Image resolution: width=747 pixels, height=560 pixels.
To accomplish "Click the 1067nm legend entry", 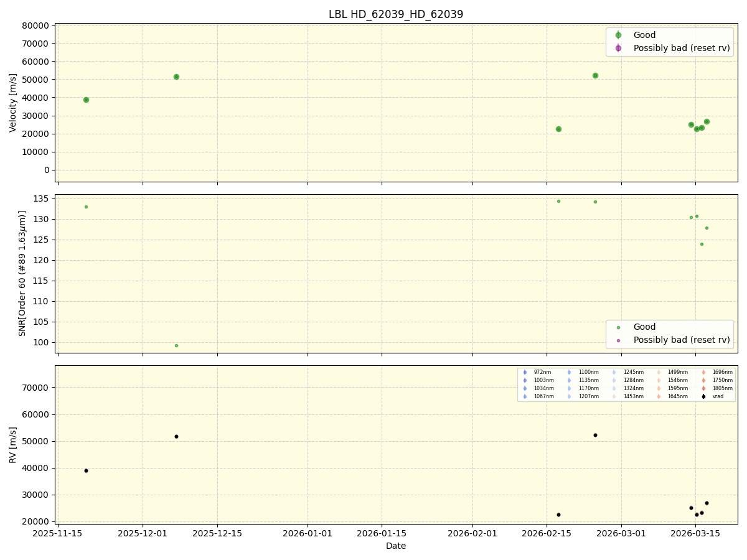I will [x=538, y=396].
